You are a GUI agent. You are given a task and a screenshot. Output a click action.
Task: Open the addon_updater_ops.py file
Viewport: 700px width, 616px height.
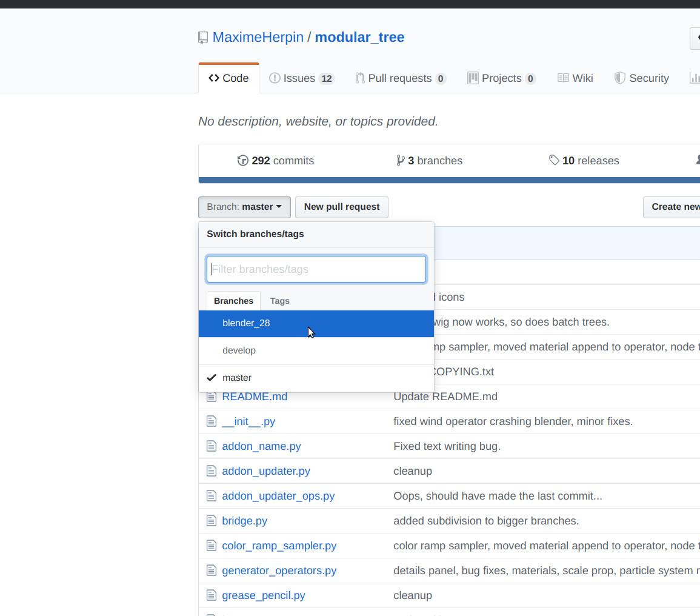tap(278, 495)
